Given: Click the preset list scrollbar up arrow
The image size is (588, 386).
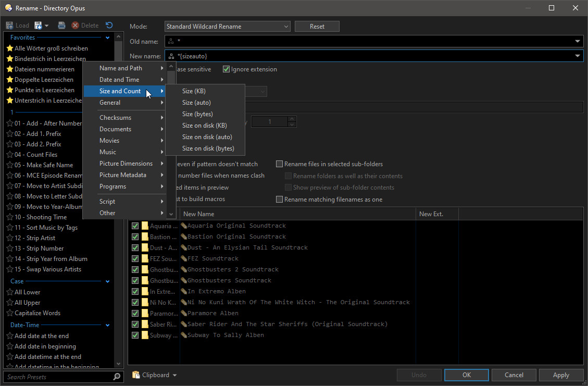Looking at the screenshot, I should pyautogui.click(x=119, y=36).
